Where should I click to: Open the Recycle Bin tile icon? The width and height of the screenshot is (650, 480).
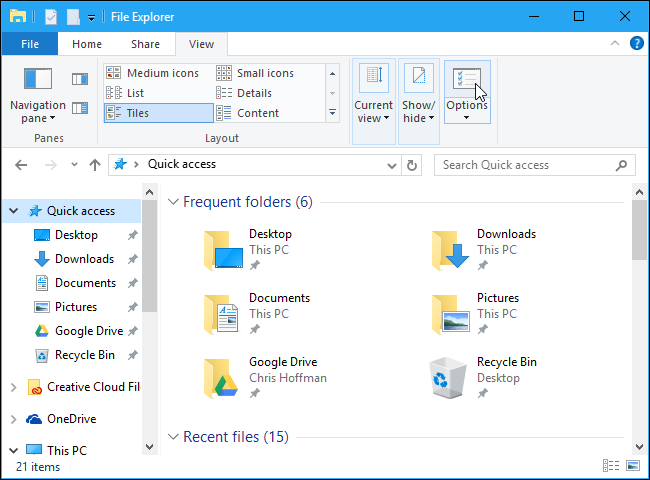pyautogui.click(x=446, y=377)
